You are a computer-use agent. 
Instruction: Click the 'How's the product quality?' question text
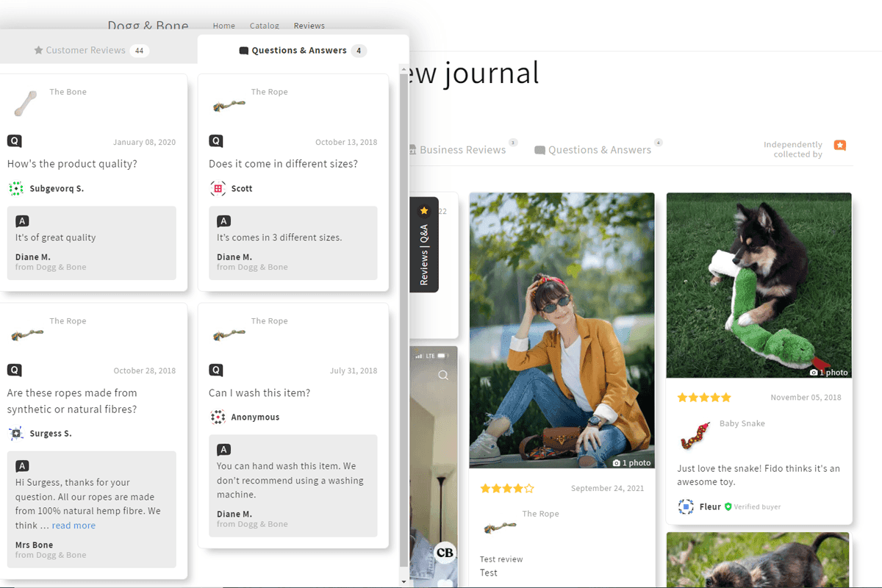tap(72, 164)
